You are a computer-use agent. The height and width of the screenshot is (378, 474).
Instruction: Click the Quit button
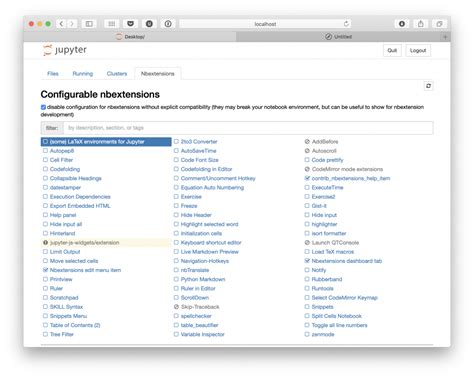point(392,50)
